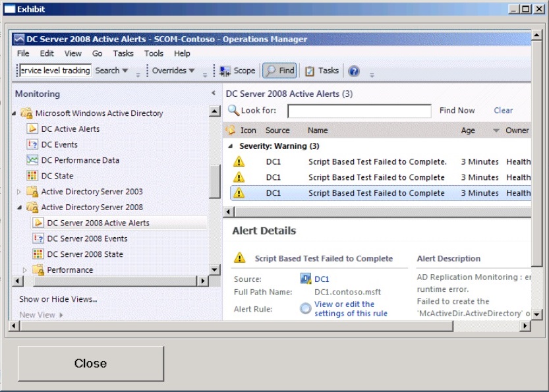Sort alerts by Owner column
Image resolution: width=549 pixels, height=392 pixels.
click(517, 130)
